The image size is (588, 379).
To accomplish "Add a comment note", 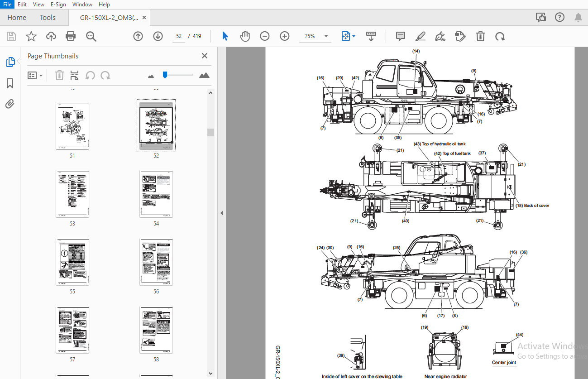I will (x=401, y=37).
